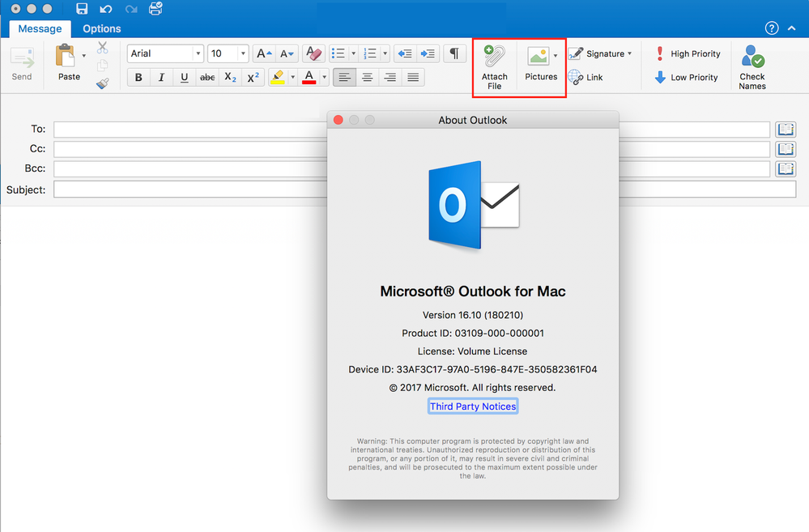Click the Outlook logo image

coord(473,206)
